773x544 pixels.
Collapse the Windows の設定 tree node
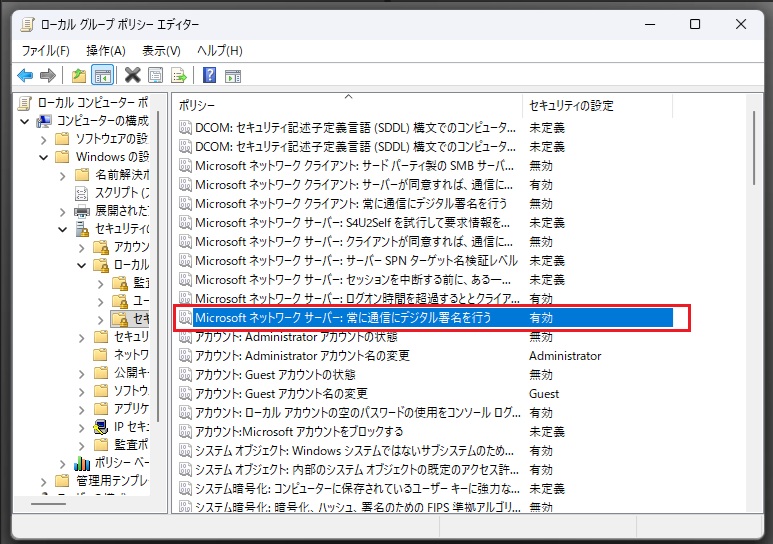pos(43,157)
